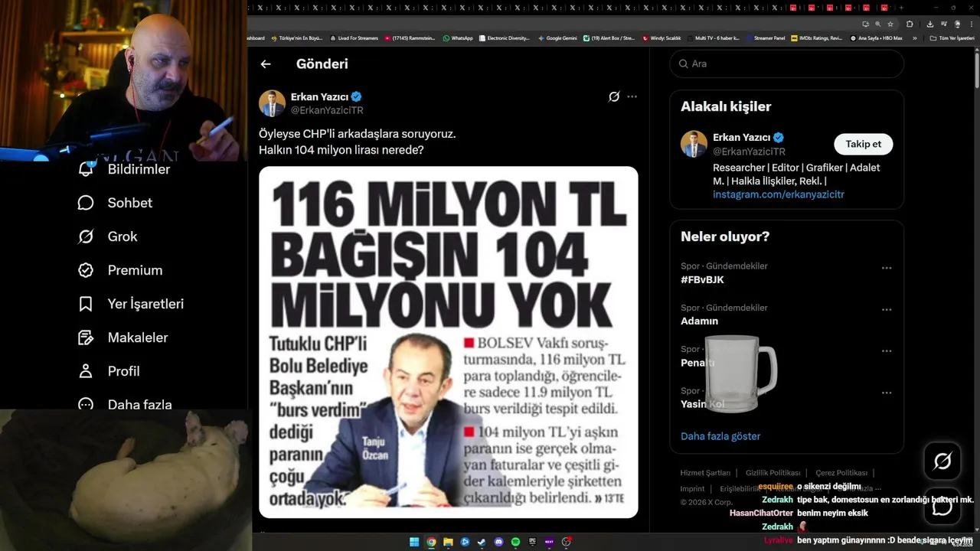The image size is (980, 551).
Task: Open Yer İşaretleri in the sidebar
Action: [132, 304]
